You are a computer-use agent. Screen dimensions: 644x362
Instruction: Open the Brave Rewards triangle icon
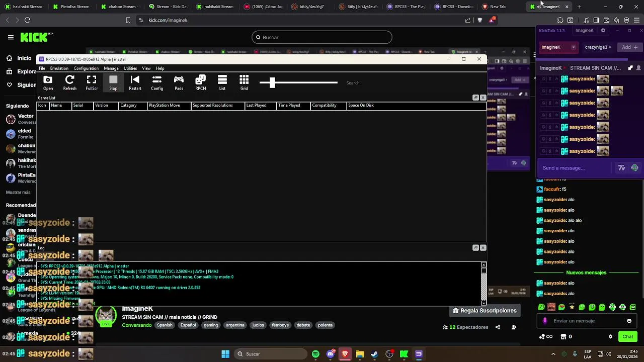pyautogui.click(x=491, y=20)
